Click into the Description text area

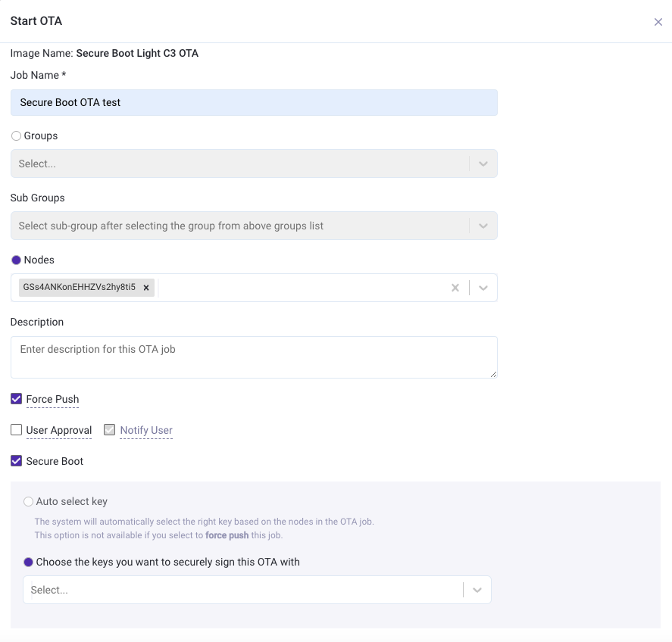coord(253,357)
